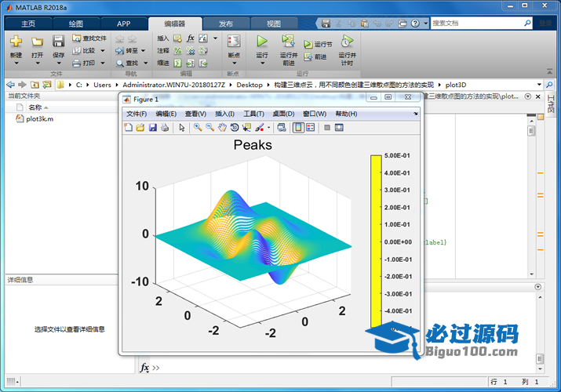Click the editor vertical scrollbar
This screenshot has width=561, height=392.
(x=532, y=197)
